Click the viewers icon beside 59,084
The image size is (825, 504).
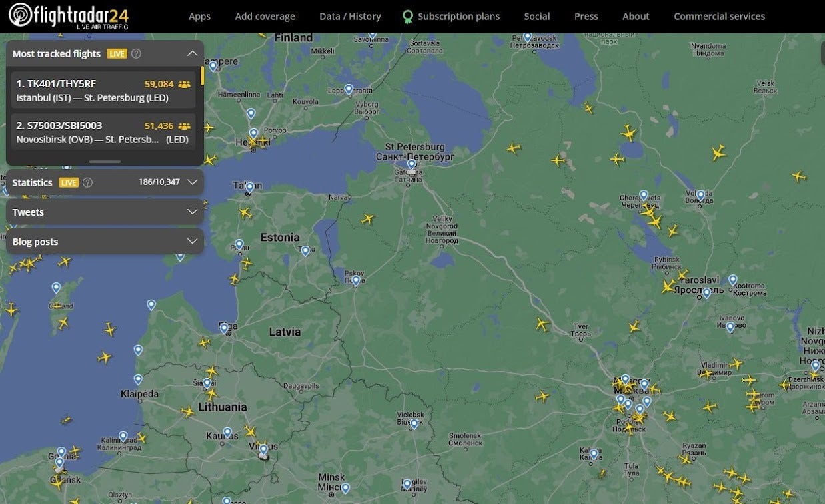point(184,84)
